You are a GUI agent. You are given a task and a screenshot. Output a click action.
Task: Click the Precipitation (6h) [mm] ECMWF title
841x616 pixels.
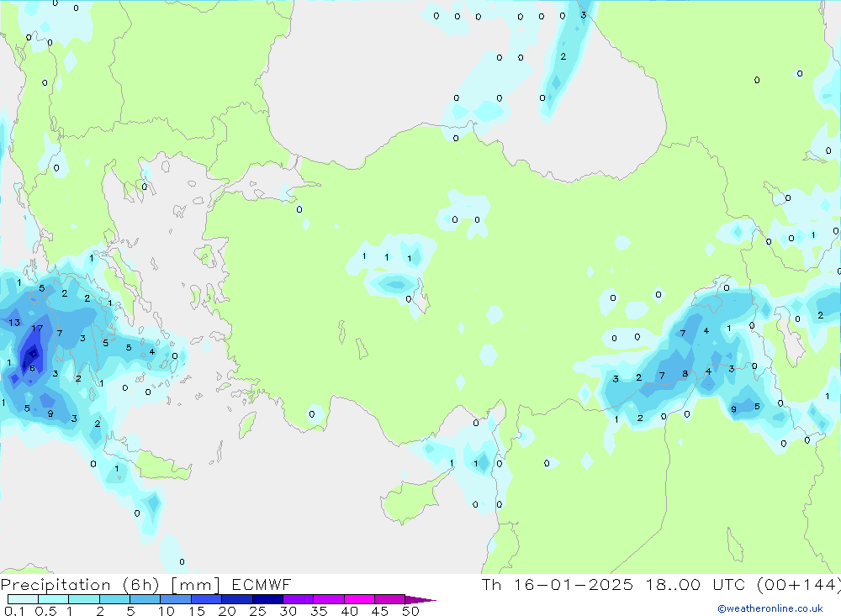click(x=146, y=585)
